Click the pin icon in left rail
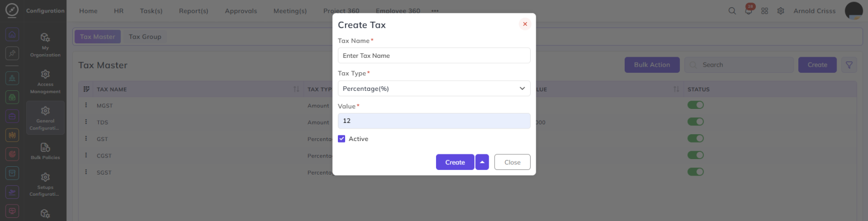The width and height of the screenshot is (868, 221). coord(12,53)
